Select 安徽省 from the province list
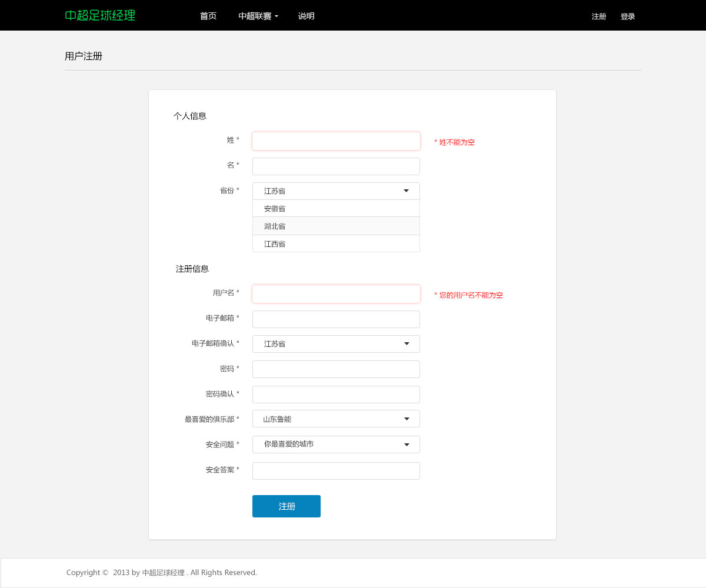Viewport: 706px width, 588px height. coord(336,209)
